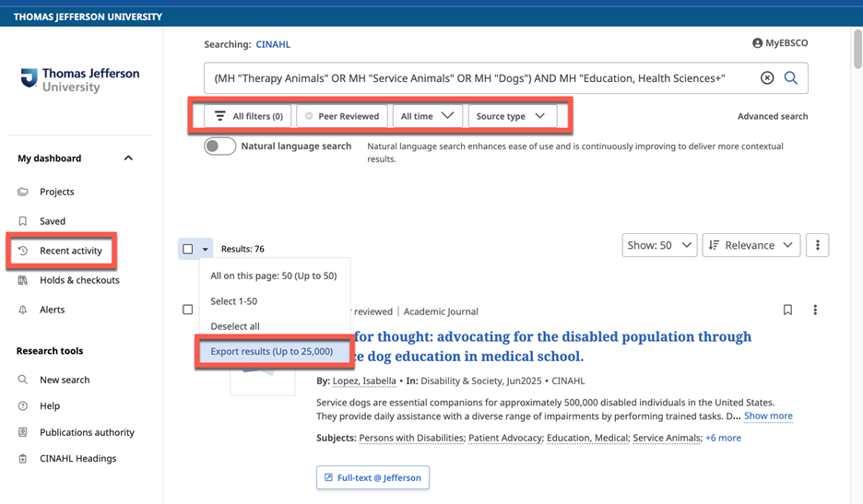Click the Peer Reviewed checkmark icon
This screenshot has width=863, height=504.
(309, 116)
